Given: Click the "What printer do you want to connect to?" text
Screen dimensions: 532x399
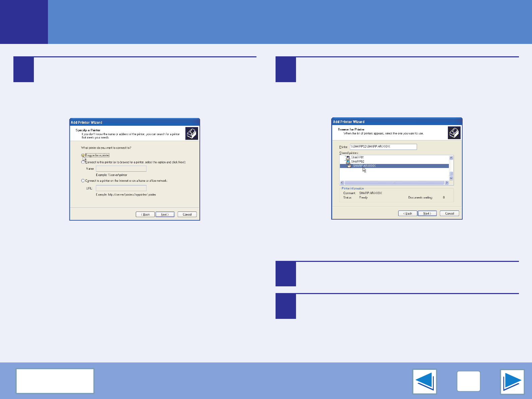Looking at the screenshot, I should coord(106,148).
